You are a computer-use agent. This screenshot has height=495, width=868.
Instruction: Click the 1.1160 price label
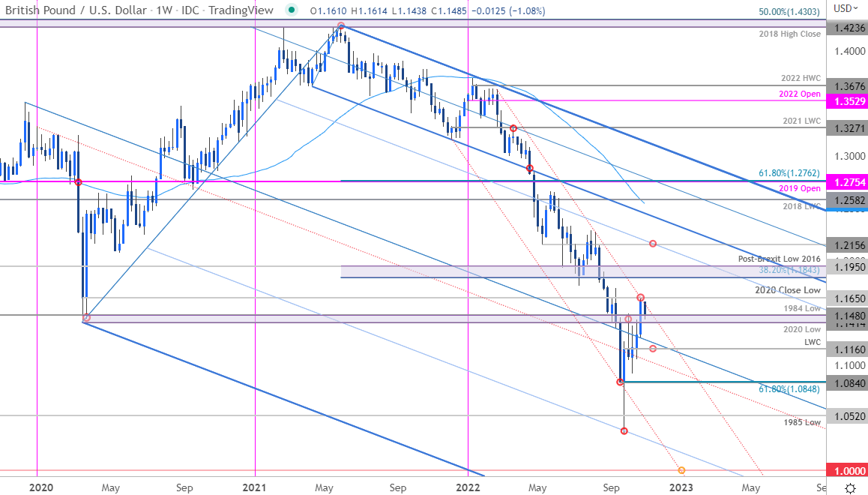847,349
